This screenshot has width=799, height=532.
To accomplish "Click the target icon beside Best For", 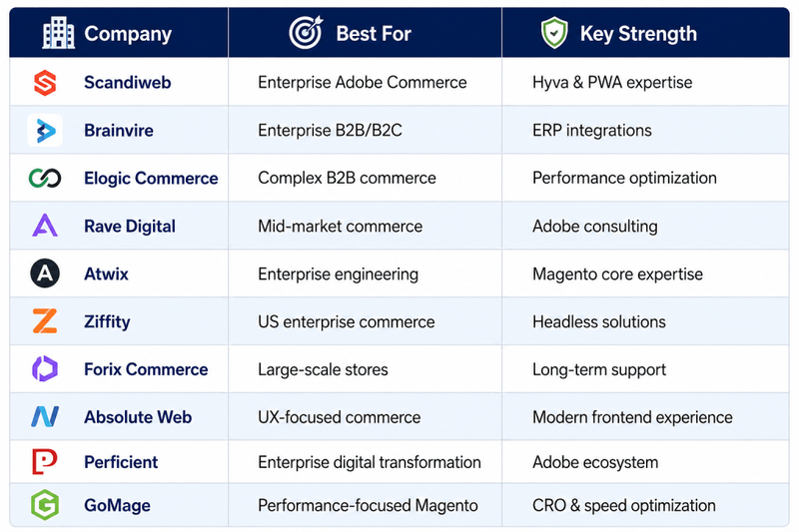I will (x=307, y=33).
